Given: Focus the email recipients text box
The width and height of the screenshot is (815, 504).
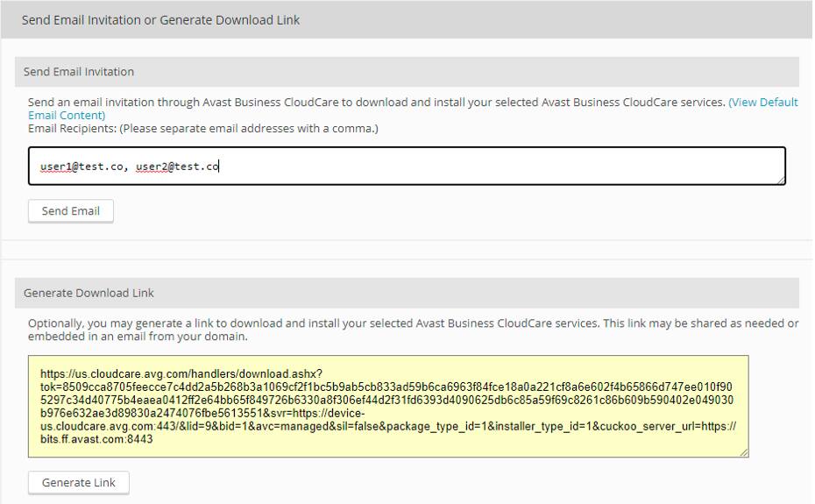Looking at the screenshot, I should click(x=491, y=166).
